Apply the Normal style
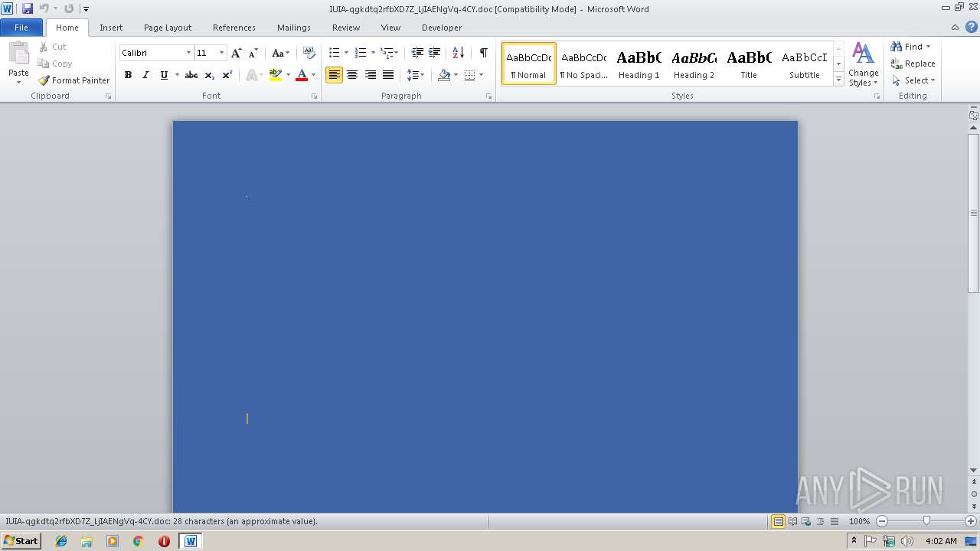The width and height of the screenshot is (980, 551). click(528, 64)
